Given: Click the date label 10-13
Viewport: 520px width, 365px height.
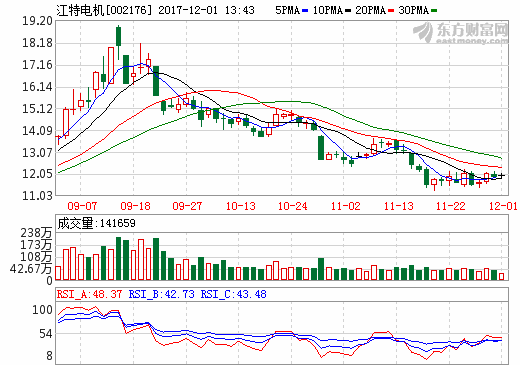Looking at the screenshot, I should tap(241, 206).
